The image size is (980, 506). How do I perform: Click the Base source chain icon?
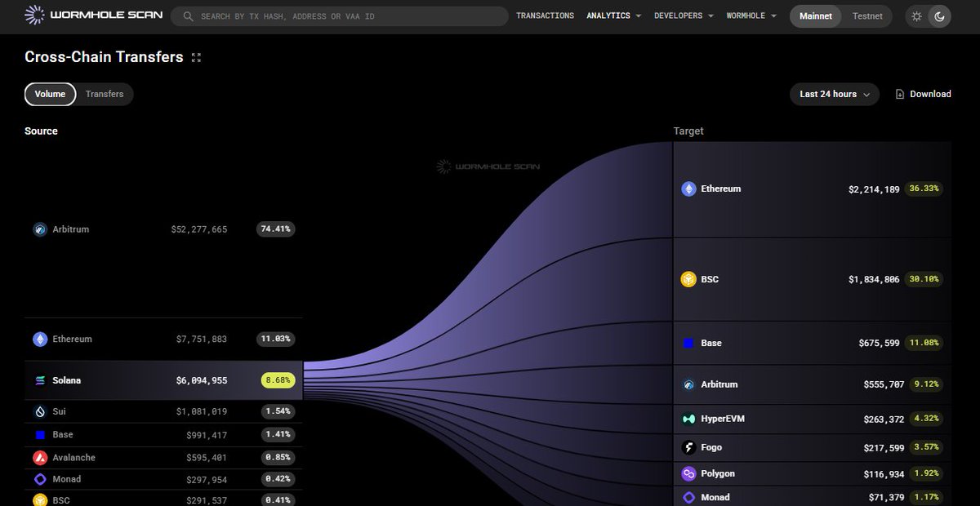click(40, 435)
